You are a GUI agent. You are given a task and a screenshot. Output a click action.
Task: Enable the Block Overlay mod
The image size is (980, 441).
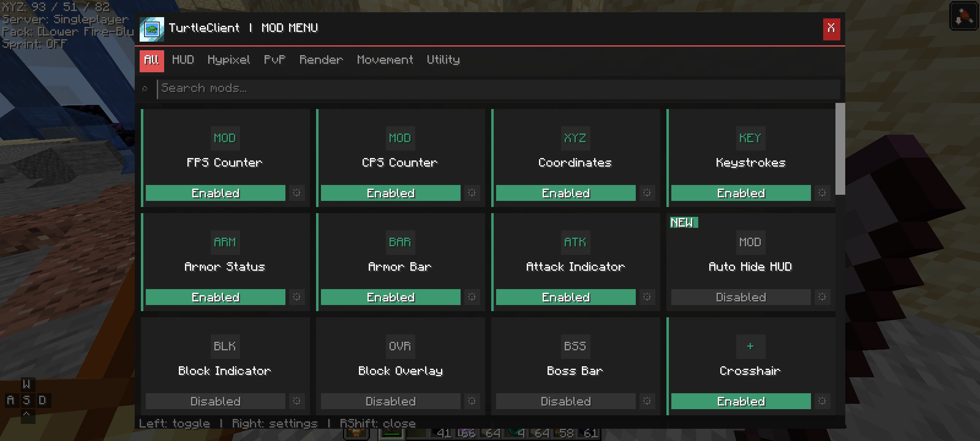tap(391, 401)
